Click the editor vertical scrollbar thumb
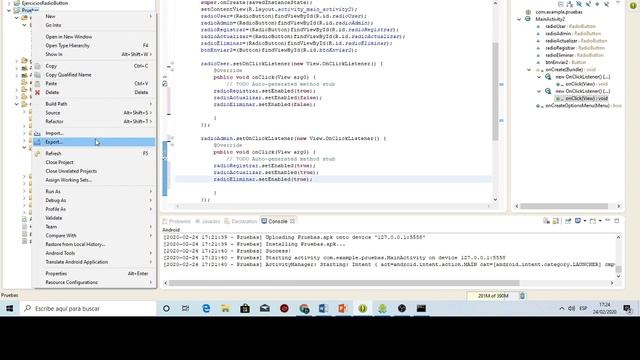The height and width of the screenshot is (360, 640). 495,91
